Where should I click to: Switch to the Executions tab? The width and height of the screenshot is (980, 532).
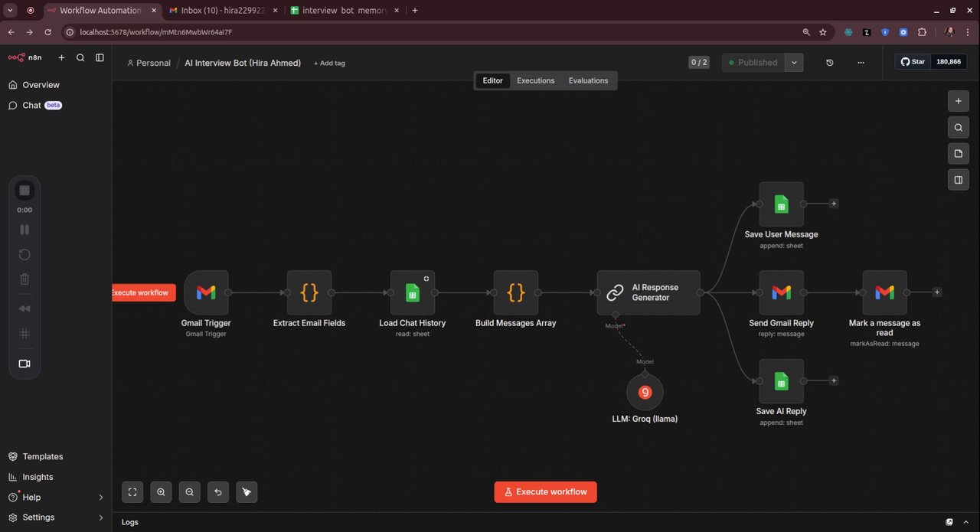(x=535, y=80)
